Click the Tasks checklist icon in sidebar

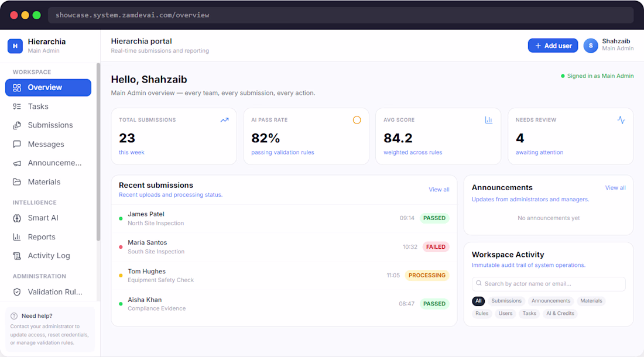pos(17,107)
